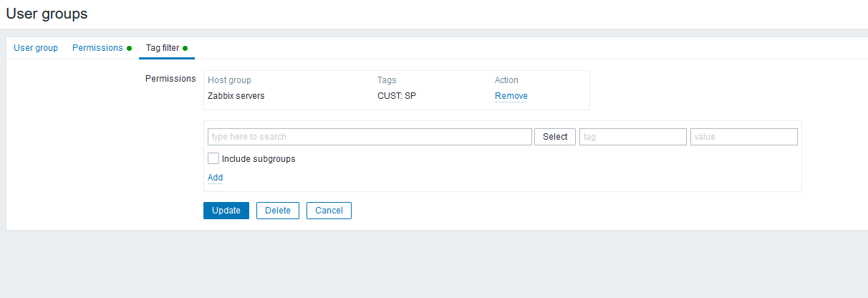Click the Host group column header
The height and width of the screenshot is (298, 868).
point(229,80)
